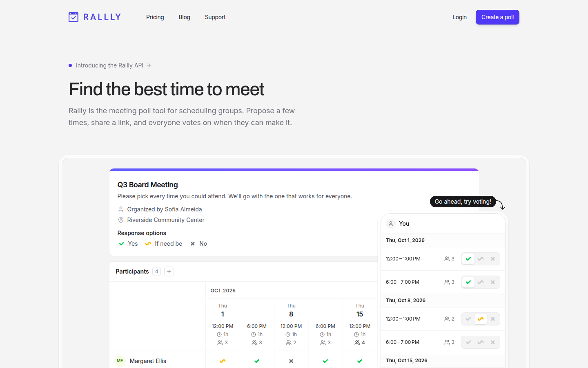588x368 pixels.
Task: Vote Yes for Oct 1 12:00–1:00 PM
Action: point(468,259)
